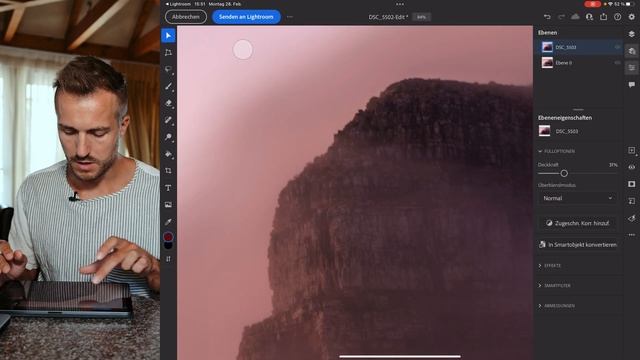Open the app settings gear
This screenshot has width=640, height=360.
(x=632, y=17)
